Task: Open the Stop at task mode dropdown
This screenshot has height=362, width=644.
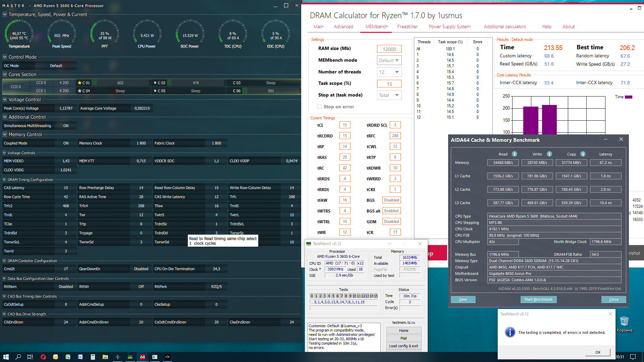Action: tap(389, 95)
